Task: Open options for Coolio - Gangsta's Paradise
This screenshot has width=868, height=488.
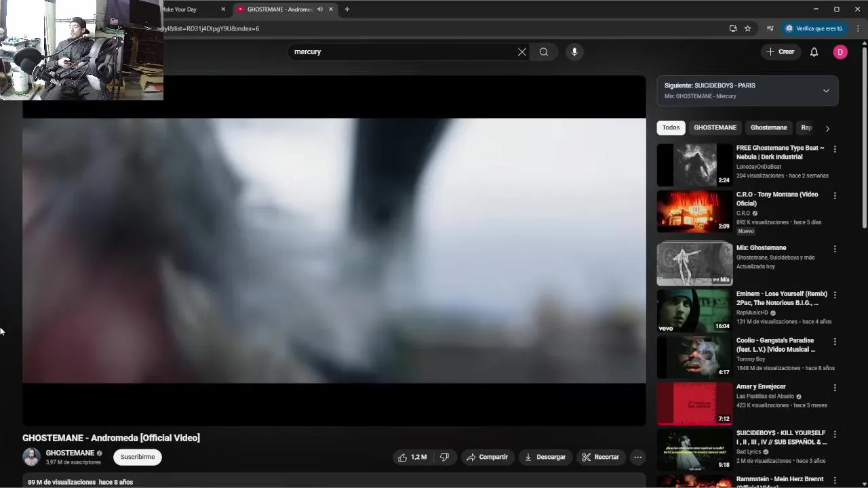Action: (835, 342)
